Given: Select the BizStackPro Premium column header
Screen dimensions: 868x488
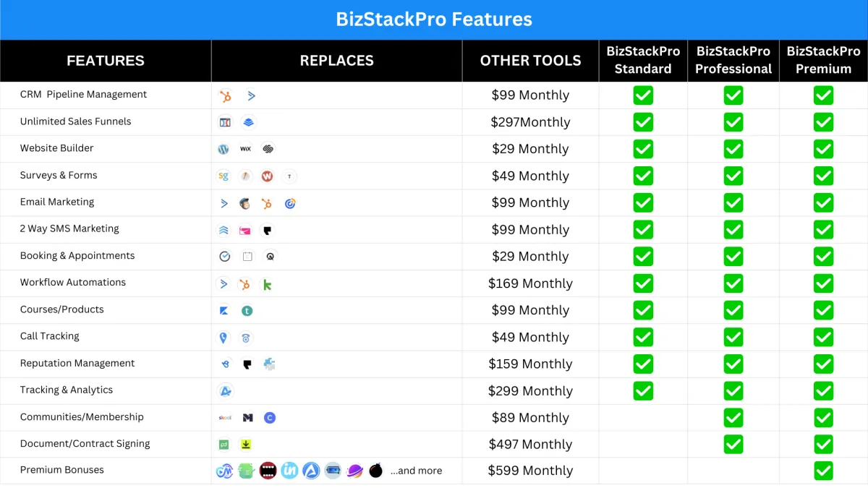Looking at the screenshot, I should (823, 60).
